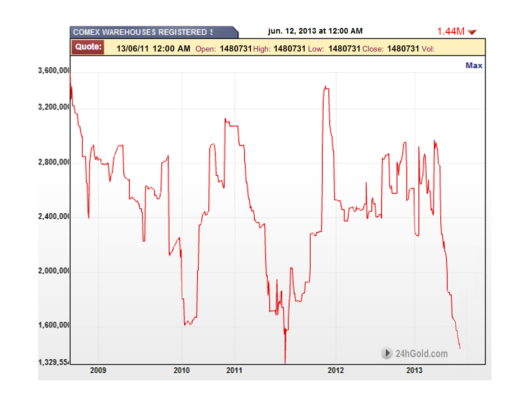Click the red Quote label

point(88,47)
